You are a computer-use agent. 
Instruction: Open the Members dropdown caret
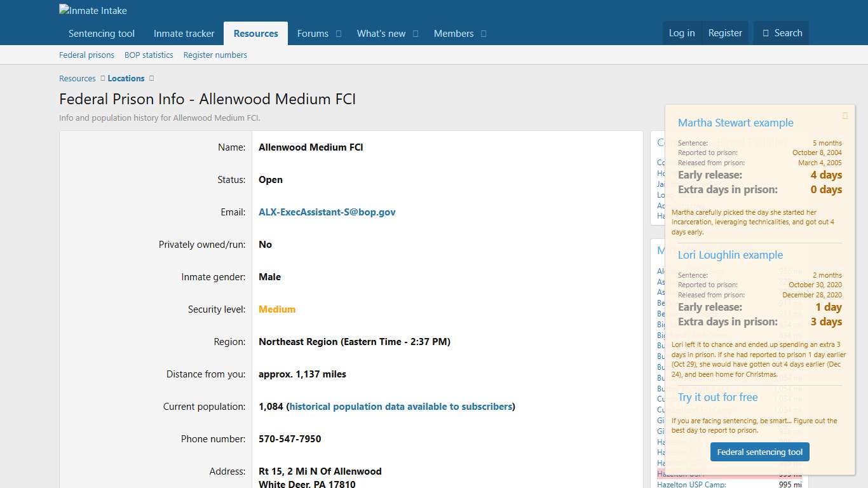point(484,34)
